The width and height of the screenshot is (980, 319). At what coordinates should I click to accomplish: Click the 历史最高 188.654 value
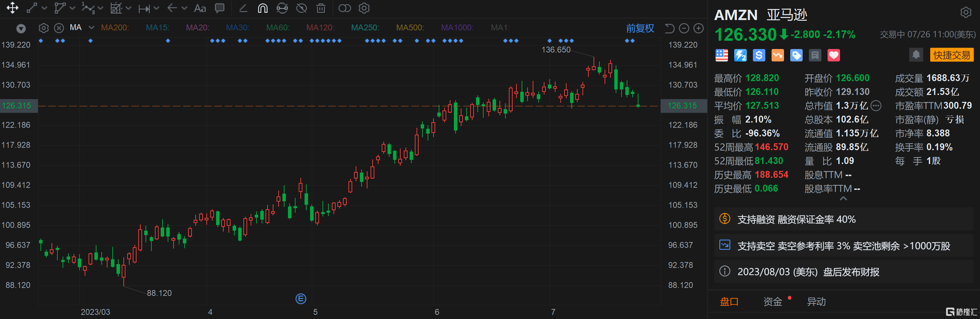click(772, 175)
